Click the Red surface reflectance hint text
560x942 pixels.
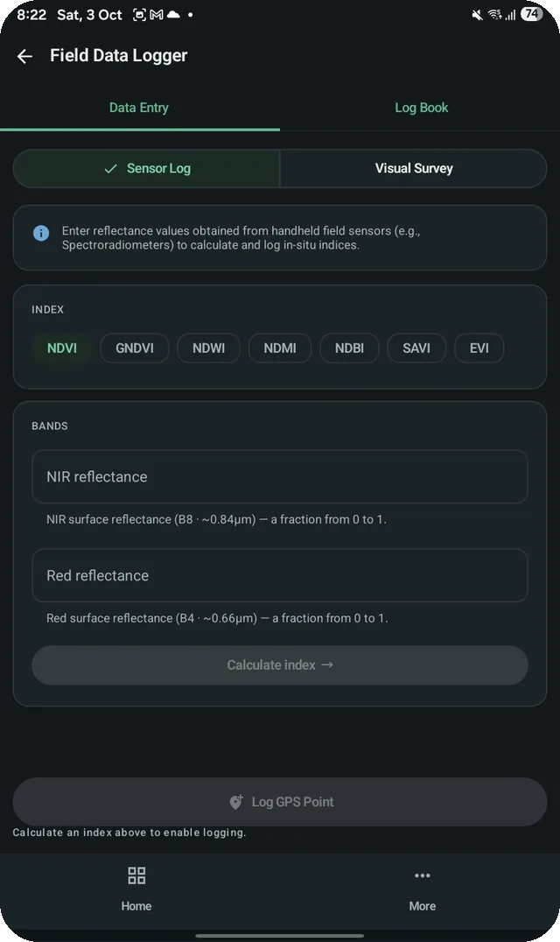pyautogui.click(x=217, y=618)
